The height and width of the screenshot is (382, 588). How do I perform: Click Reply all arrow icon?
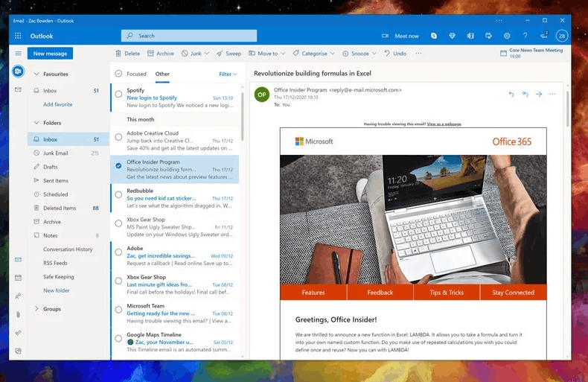525,94
